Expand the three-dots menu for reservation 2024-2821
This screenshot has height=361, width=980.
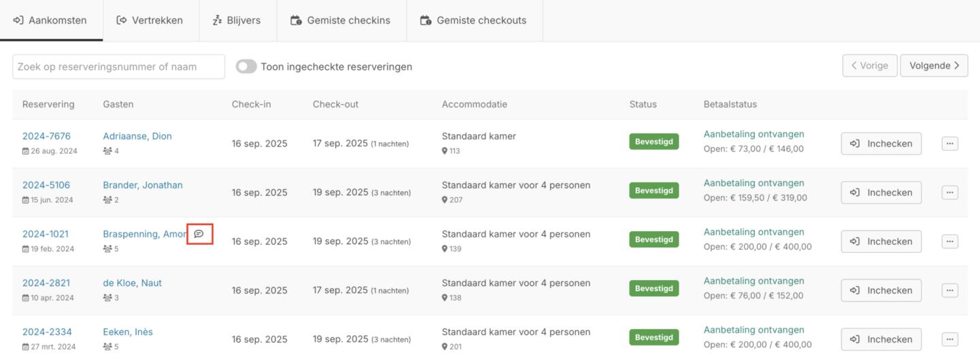click(x=949, y=290)
